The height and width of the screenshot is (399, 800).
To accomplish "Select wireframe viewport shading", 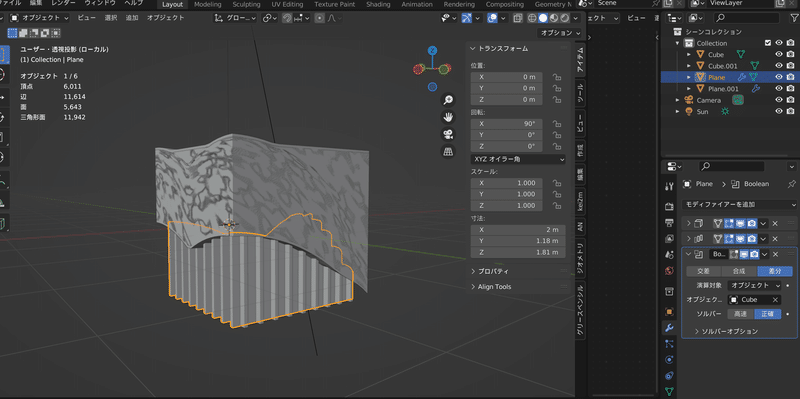I will pos(532,18).
